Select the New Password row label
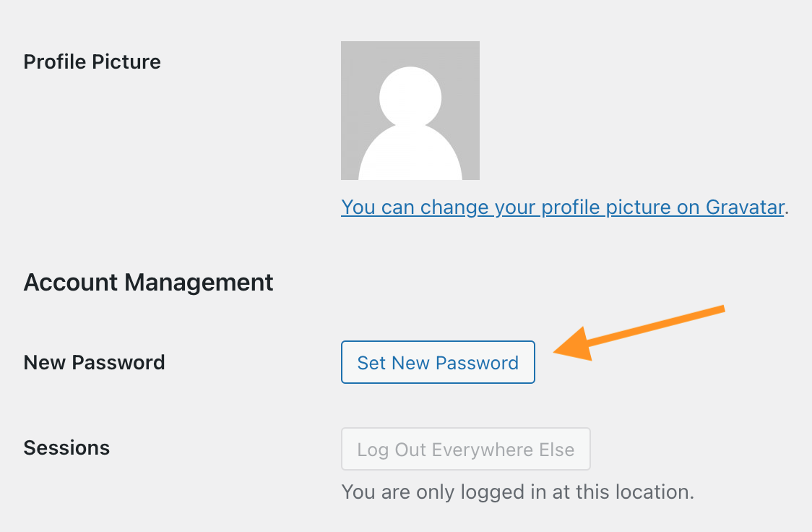The image size is (812, 532). pos(94,362)
